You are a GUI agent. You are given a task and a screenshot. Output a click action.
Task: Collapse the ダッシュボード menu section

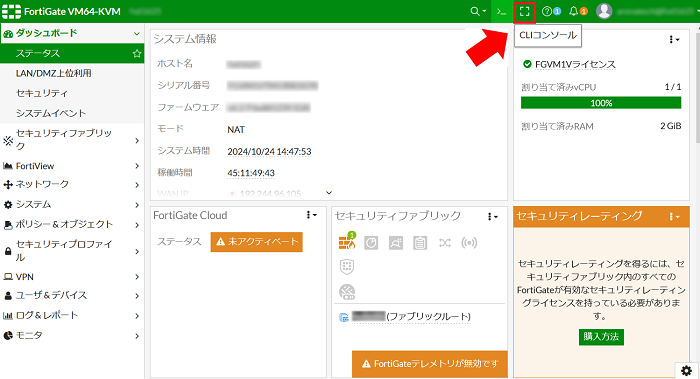click(137, 33)
